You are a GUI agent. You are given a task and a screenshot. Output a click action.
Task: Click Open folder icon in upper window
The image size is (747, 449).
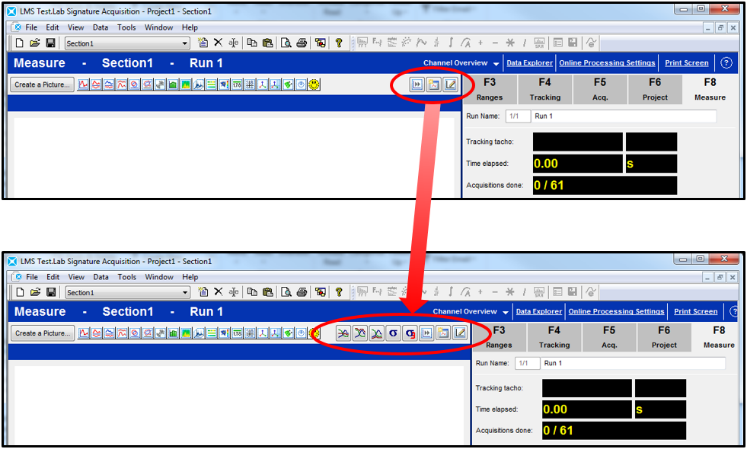(x=35, y=43)
